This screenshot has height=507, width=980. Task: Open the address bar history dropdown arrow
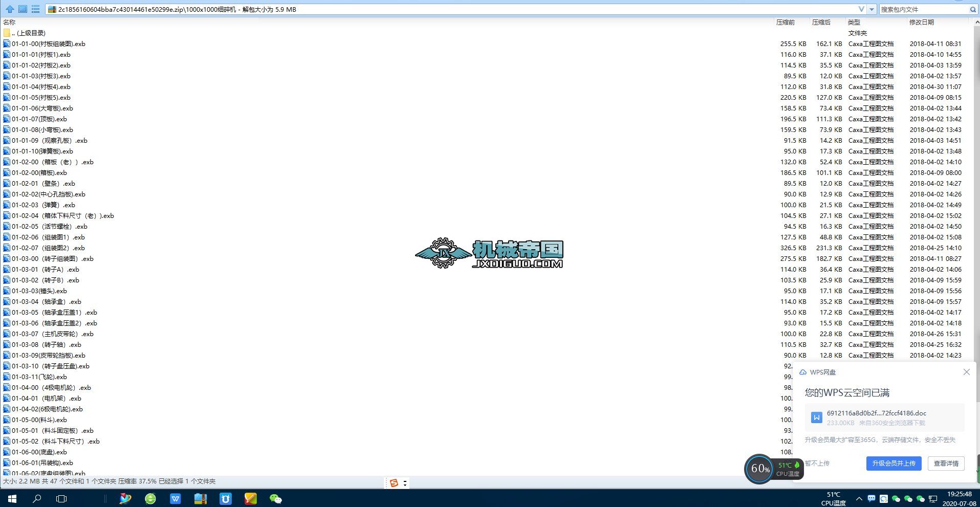coord(872,9)
